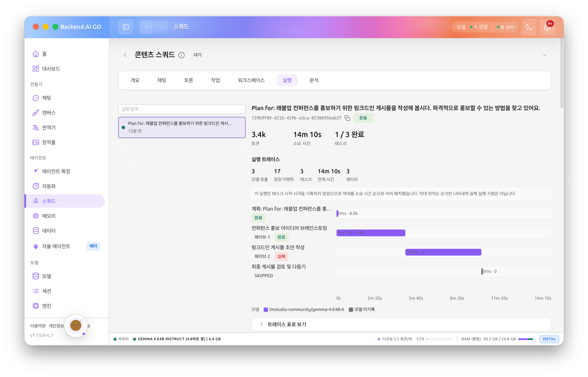Switch to the 채팅 tab
The width and height of the screenshot is (588, 377).
[x=162, y=80]
